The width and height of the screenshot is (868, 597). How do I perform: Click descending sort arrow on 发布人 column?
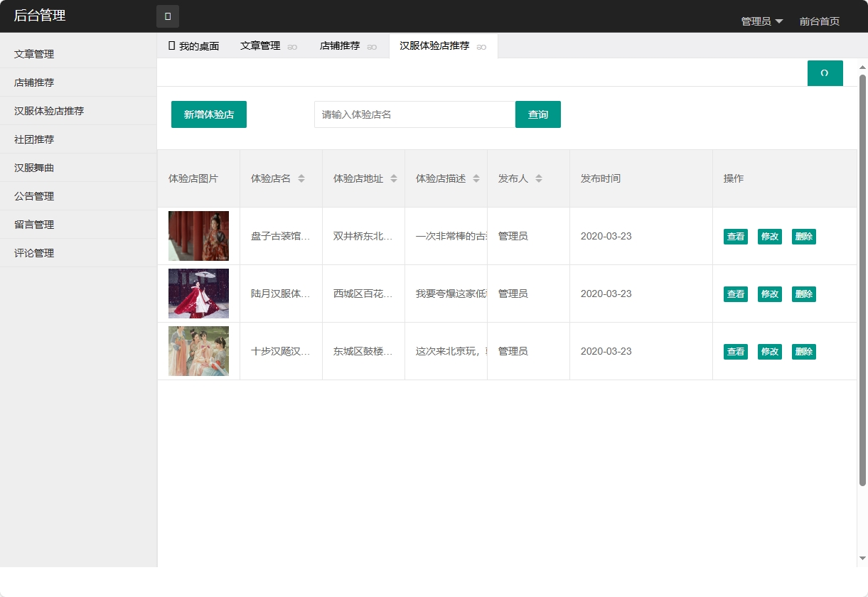(540, 182)
